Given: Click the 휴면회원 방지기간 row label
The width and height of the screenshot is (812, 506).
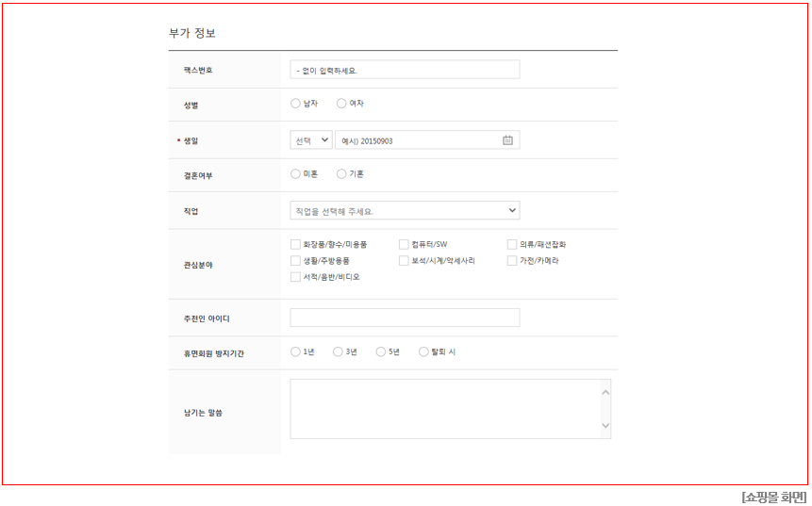Looking at the screenshot, I should 213,354.
